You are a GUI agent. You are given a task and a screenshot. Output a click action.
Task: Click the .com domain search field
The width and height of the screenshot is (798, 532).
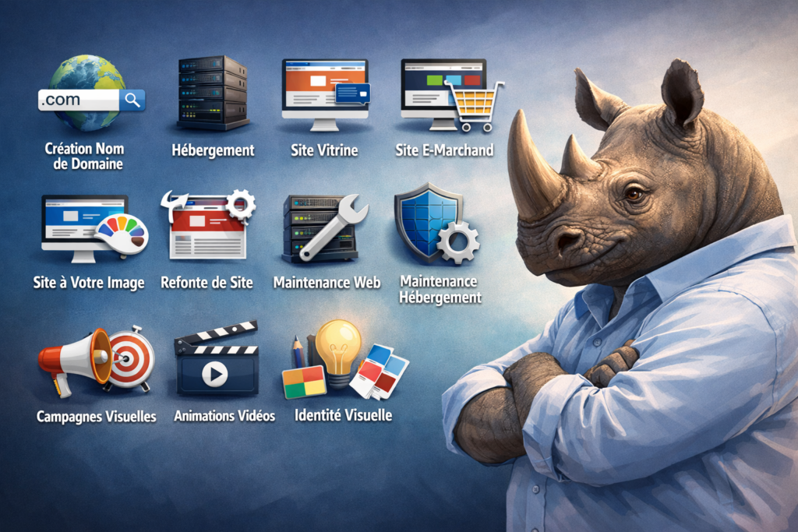tap(79, 100)
